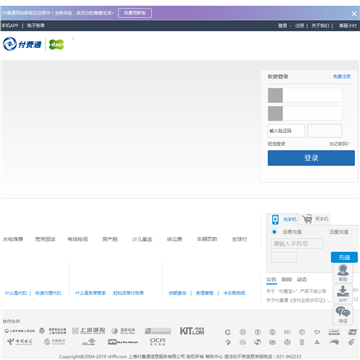The width and height of the screenshot is (360, 360).
Task: Click the 输入验证码 captcha field
Action: pyautogui.click(x=286, y=131)
